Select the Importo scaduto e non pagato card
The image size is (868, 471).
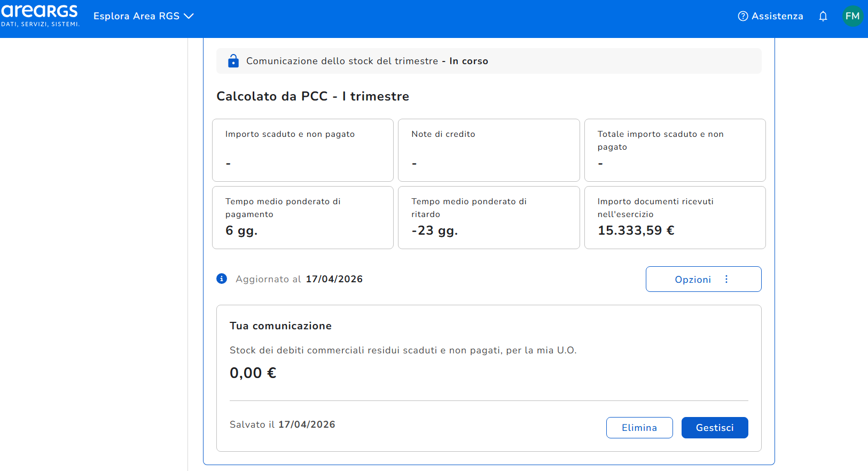tap(303, 150)
